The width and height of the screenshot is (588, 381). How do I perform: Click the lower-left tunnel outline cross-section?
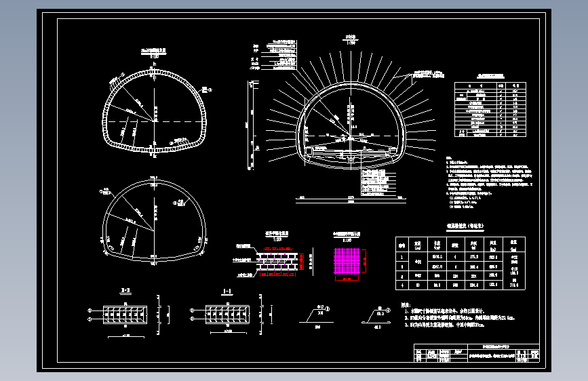pos(154,220)
